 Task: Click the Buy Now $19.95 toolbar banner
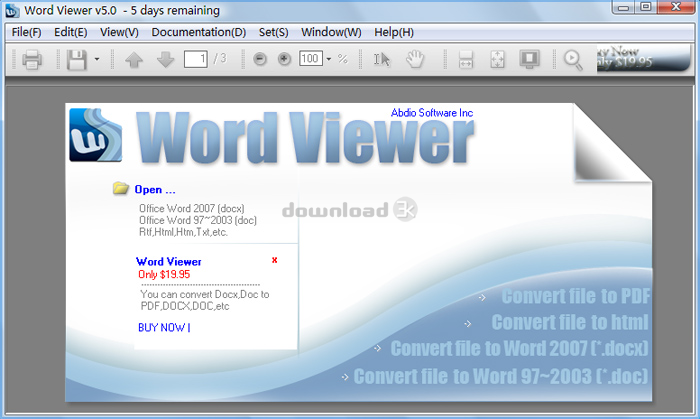coord(643,58)
